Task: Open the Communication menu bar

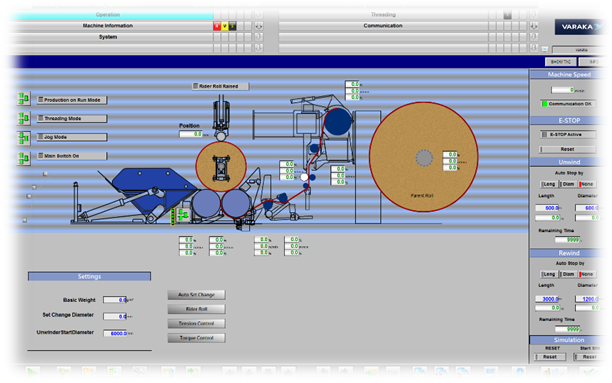Action: point(383,26)
